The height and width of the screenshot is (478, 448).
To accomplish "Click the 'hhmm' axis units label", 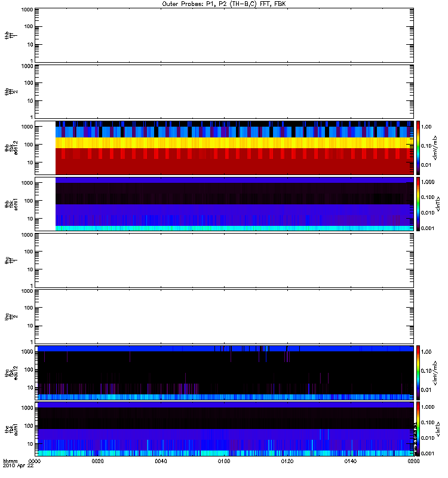I will pos(10,461).
